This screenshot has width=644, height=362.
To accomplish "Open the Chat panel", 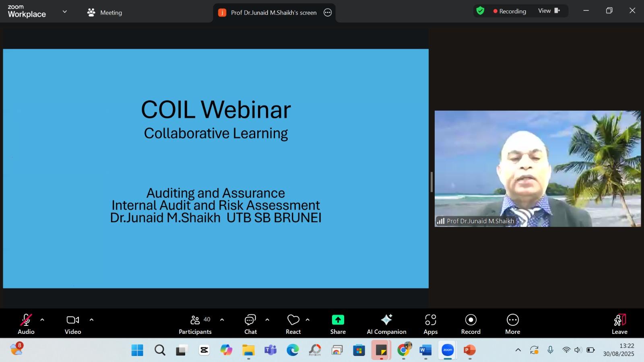I will [250, 324].
